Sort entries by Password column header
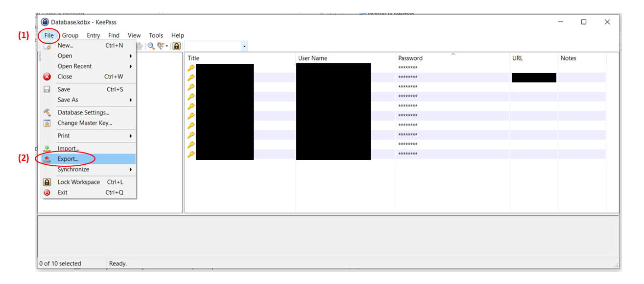The height and width of the screenshot is (284, 644). pyautogui.click(x=410, y=58)
